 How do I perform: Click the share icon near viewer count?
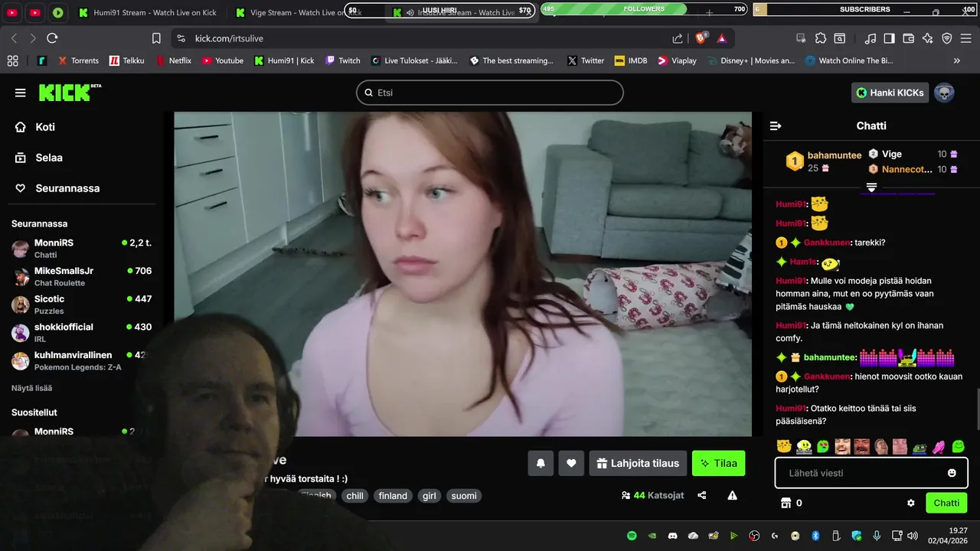tap(702, 496)
